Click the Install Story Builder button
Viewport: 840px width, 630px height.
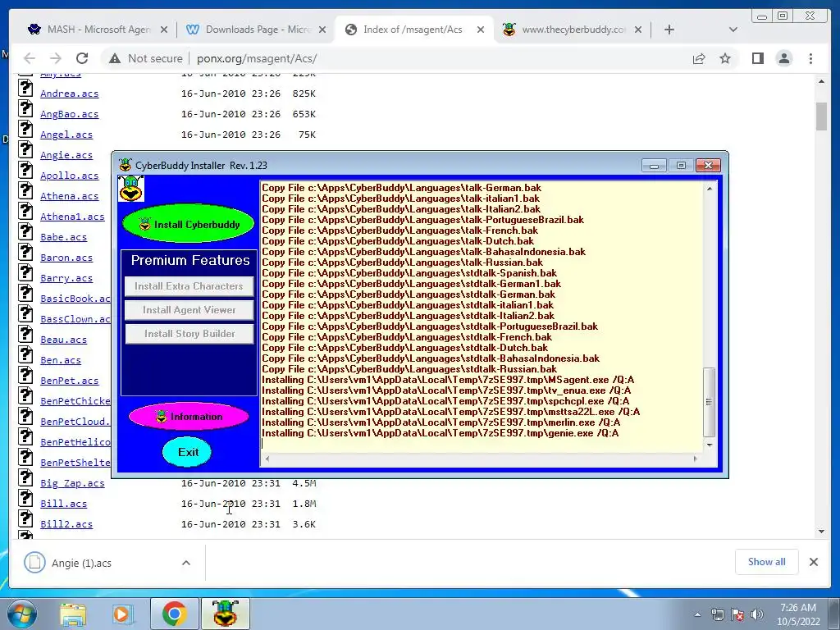pyautogui.click(x=189, y=333)
